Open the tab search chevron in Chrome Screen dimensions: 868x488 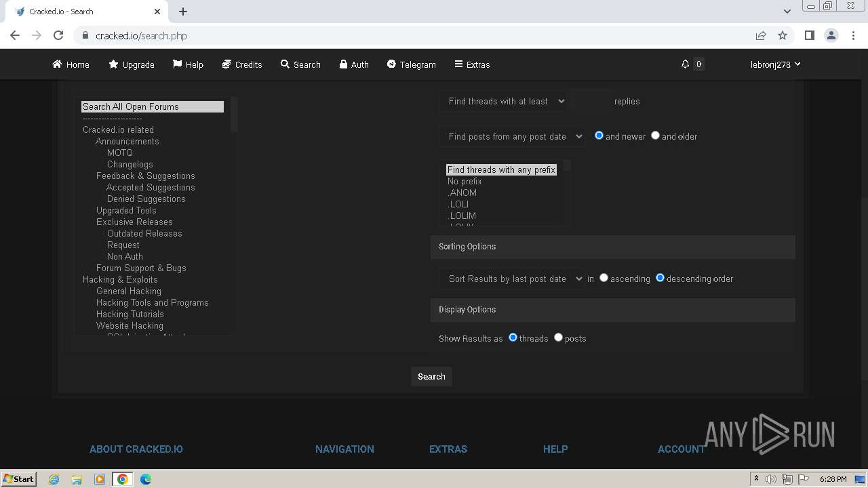coord(787,12)
